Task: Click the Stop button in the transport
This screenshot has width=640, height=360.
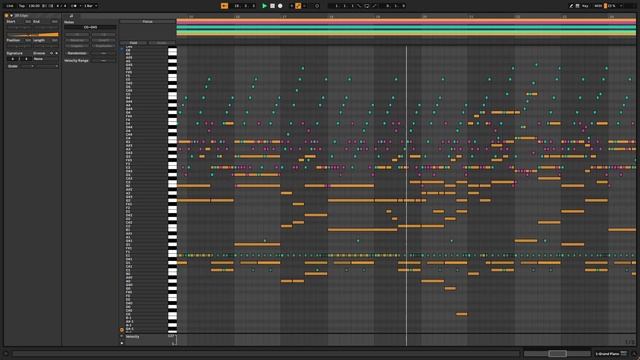Action: point(272,6)
